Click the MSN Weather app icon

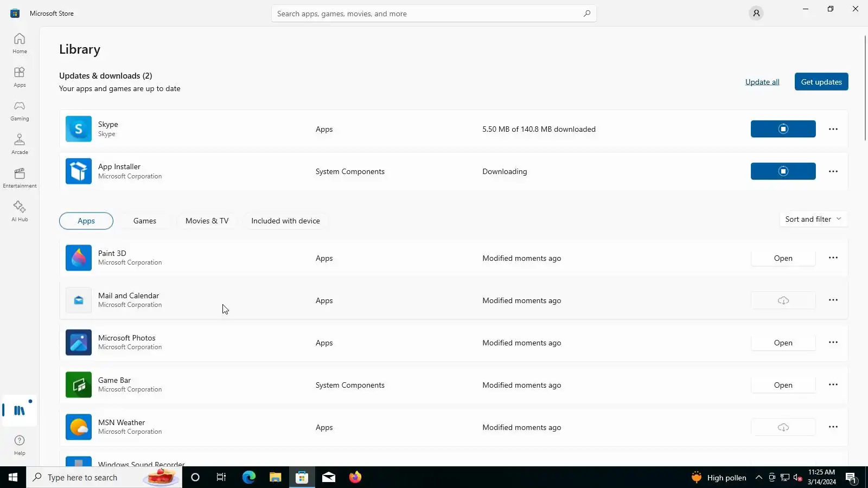(79, 427)
